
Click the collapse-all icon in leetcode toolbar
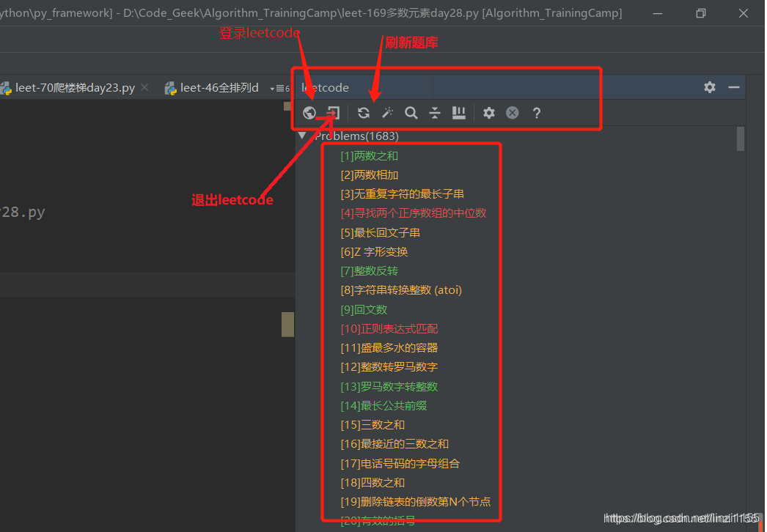434,113
